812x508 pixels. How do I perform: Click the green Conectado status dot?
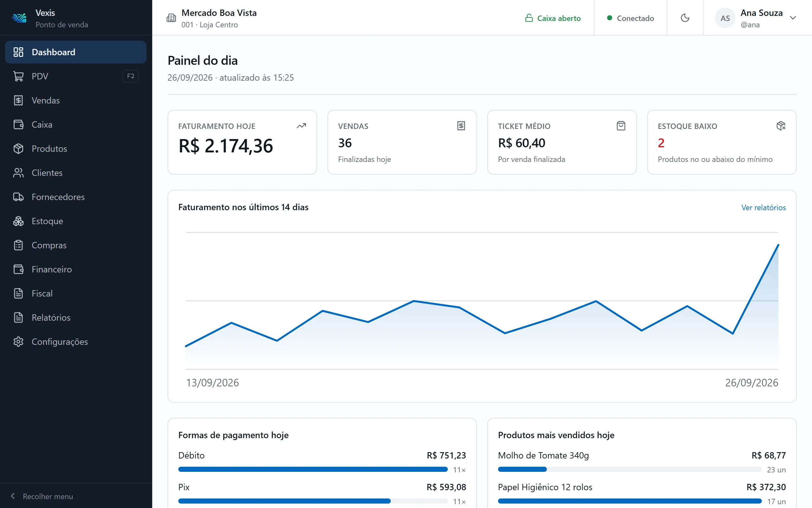pyautogui.click(x=610, y=18)
